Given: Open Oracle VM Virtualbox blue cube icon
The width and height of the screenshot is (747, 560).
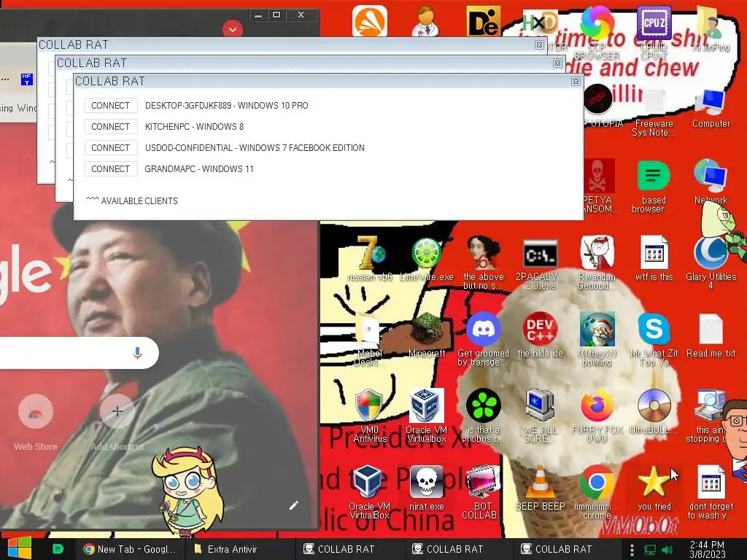Looking at the screenshot, I should click(426, 416).
